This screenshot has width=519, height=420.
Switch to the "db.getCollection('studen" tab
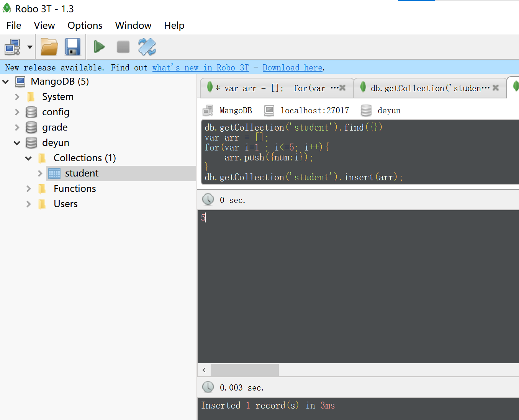[x=430, y=88]
